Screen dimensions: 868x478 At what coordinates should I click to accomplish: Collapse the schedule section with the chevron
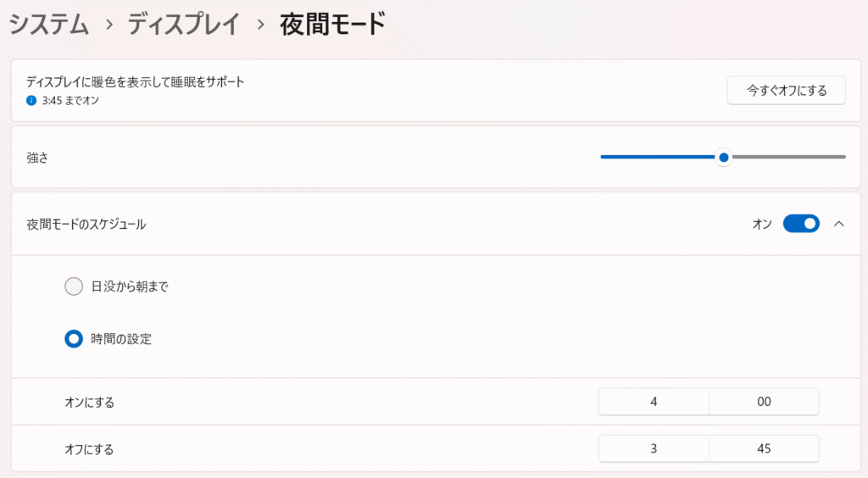coord(839,224)
